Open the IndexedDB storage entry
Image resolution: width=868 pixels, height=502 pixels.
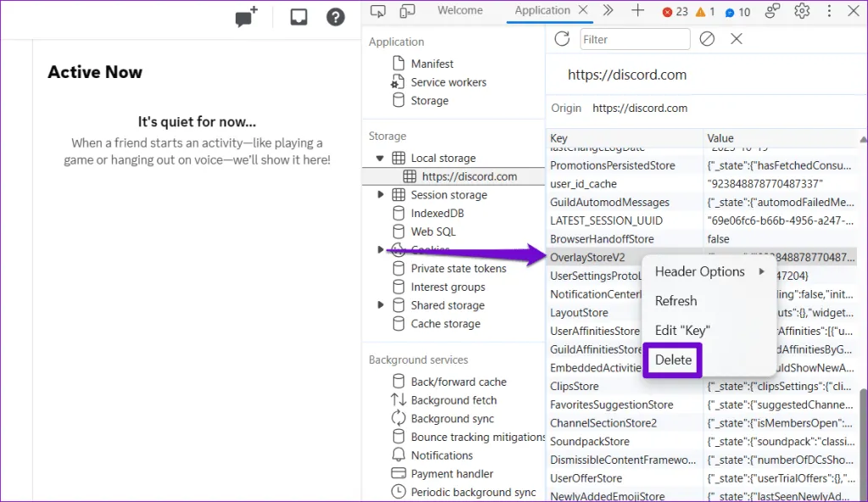click(x=437, y=214)
